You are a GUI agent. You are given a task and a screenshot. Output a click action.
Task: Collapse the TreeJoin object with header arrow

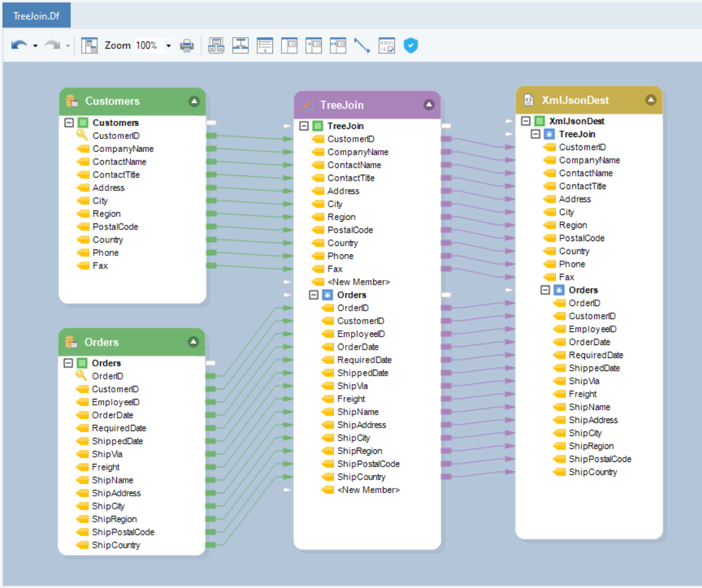click(x=428, y=105)
